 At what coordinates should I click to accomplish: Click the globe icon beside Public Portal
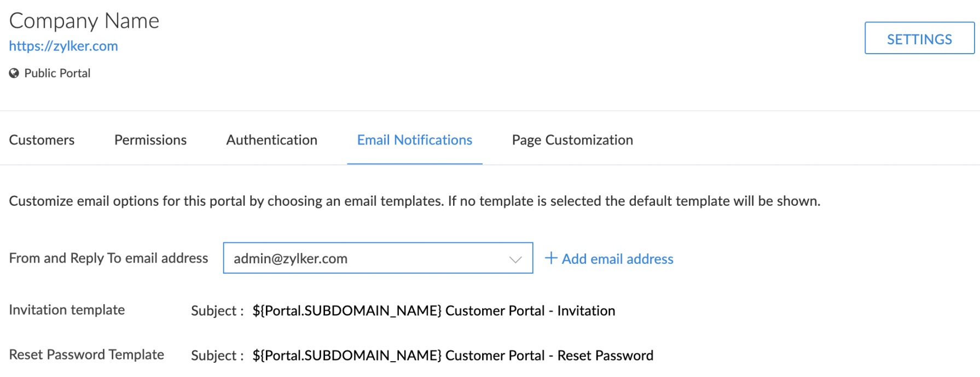coord(14,73)
